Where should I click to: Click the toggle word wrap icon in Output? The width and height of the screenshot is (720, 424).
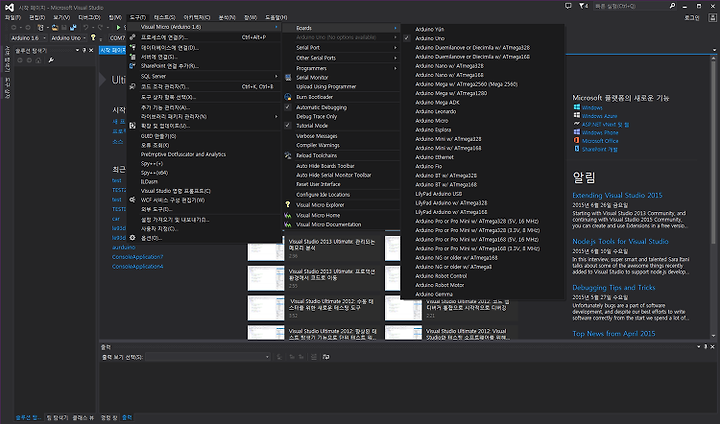tap(326, 357)
